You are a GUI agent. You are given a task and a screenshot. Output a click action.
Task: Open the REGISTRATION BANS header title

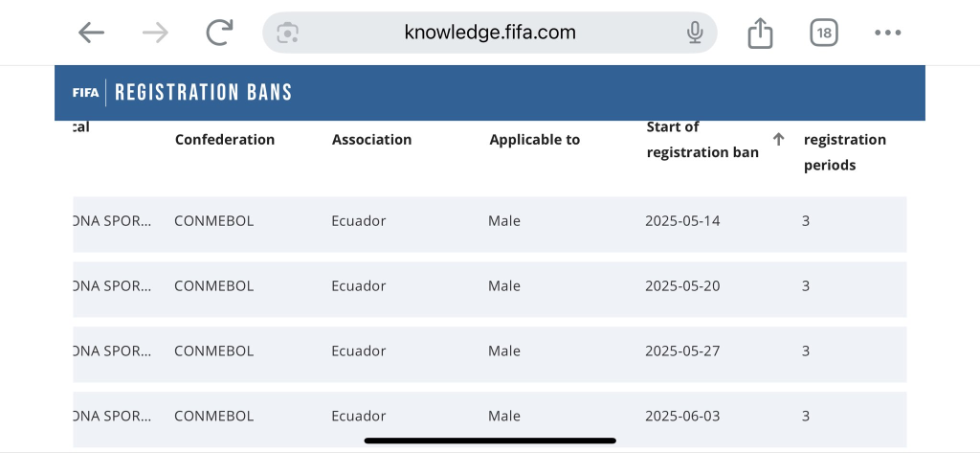[x=203, y=93]
